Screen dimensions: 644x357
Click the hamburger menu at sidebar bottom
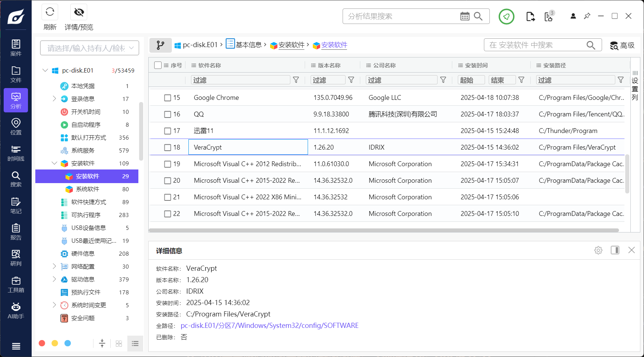click(16, 346)
